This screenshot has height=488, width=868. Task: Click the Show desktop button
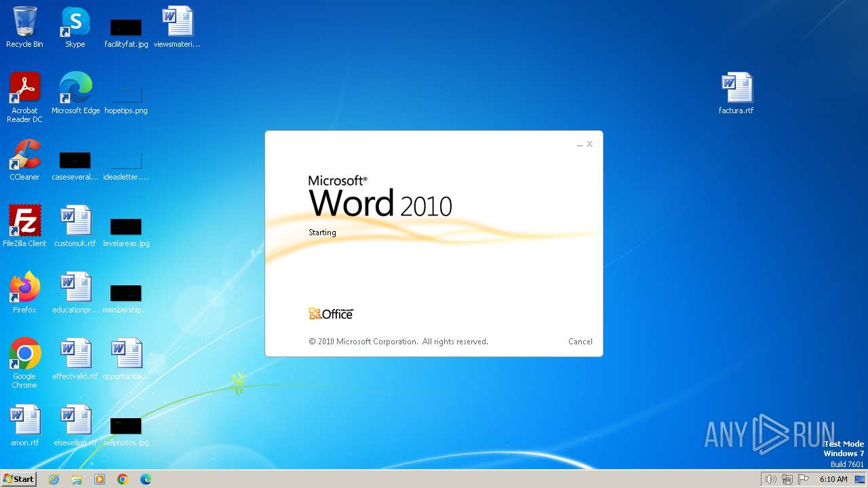coord(861,479)
